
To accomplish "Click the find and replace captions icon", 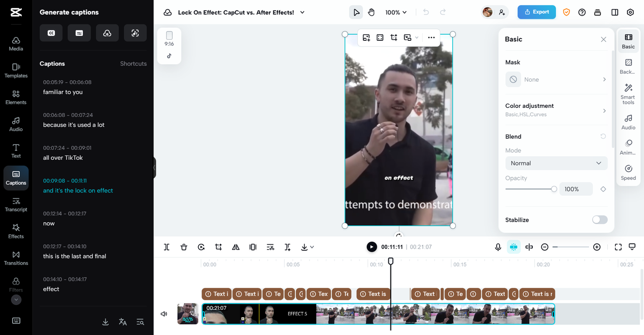I will (x=140, y=322).
